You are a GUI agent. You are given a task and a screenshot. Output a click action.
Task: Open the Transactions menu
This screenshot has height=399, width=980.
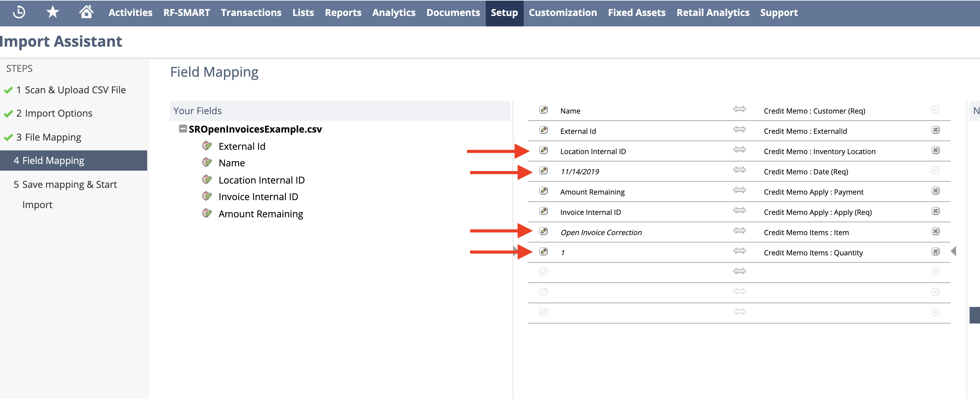251,13
